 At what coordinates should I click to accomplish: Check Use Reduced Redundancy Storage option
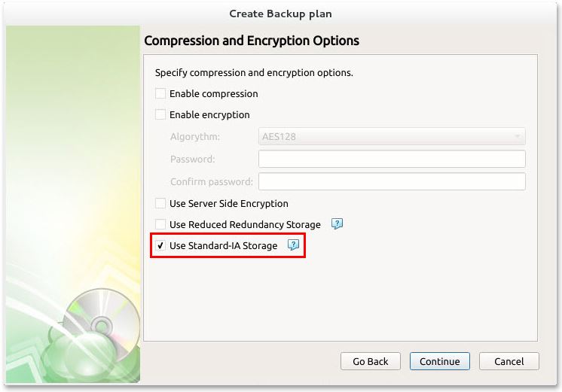160,225
